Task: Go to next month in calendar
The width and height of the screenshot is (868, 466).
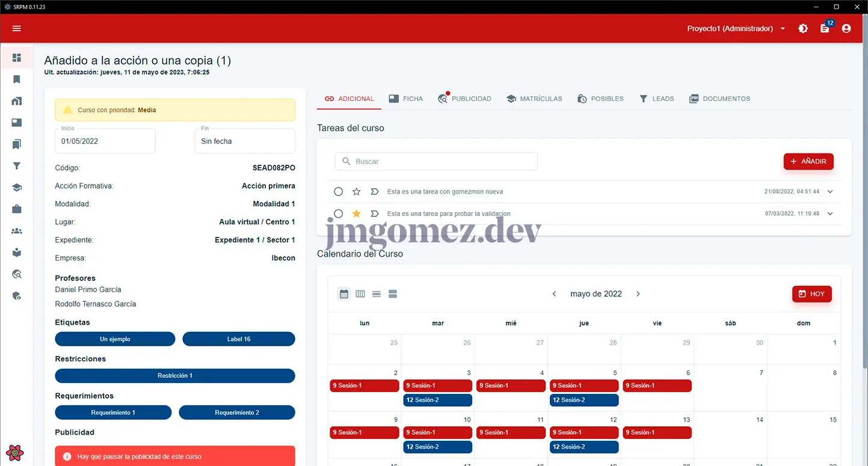Action: (x=638, y=294)
